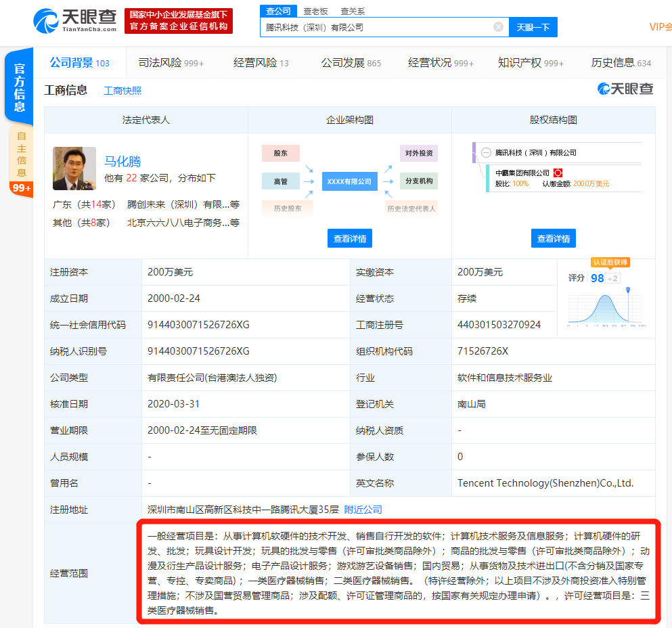The height and width of the screenshot is (628, 672).
Task: Open the 司法风险 999+ tab
Action: [x=171, y=62]
